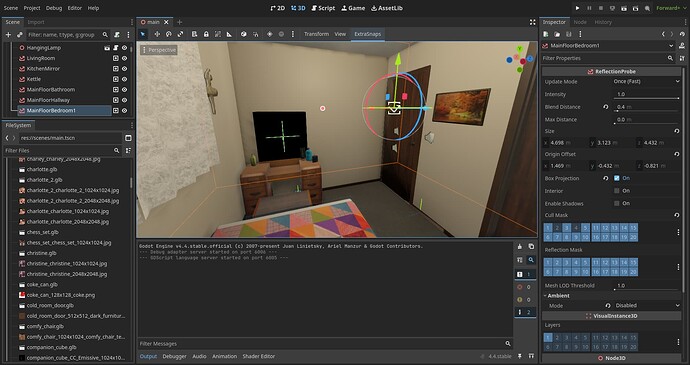Open Reflection Mask layers three-dot menu

click(678, 267)
